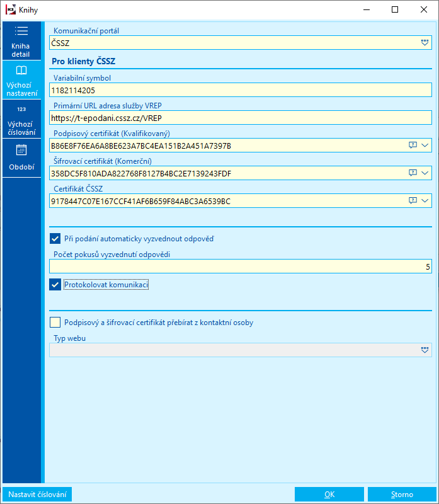Switch to Výchozí nastavení sidebar tab
This screenshot has width=439, height=504.
click(x=21, y=80)
